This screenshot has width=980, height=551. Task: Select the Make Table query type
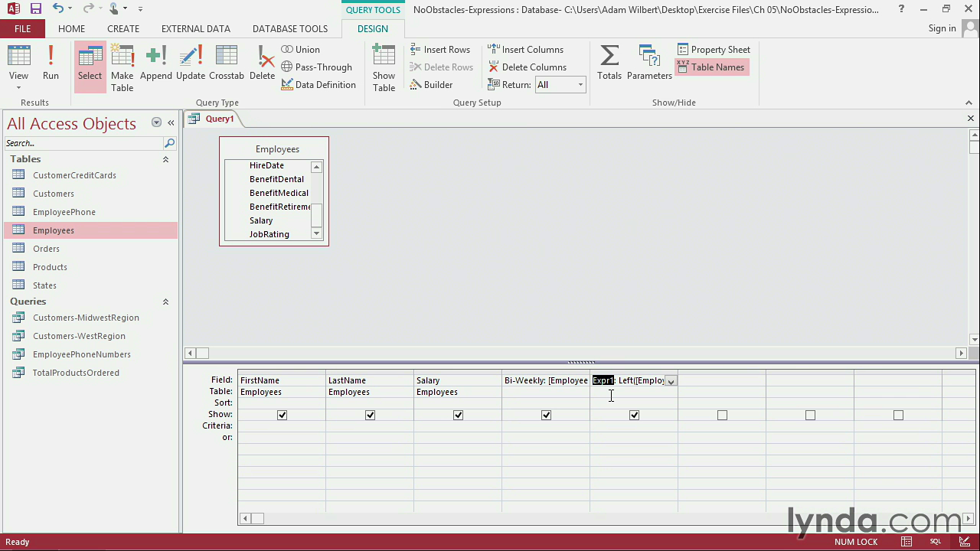pos(122,67)
